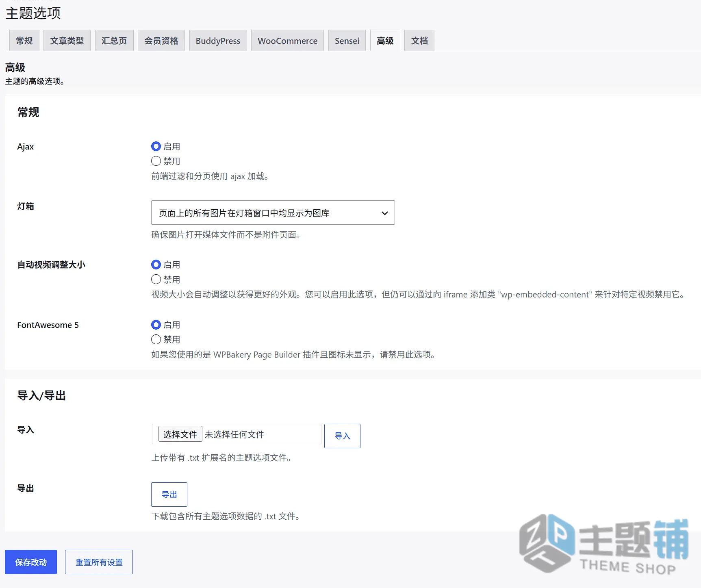The height and width of the screenshot is (588, 701).
Task: Open the 文档 tab
Action: point(419,41)
